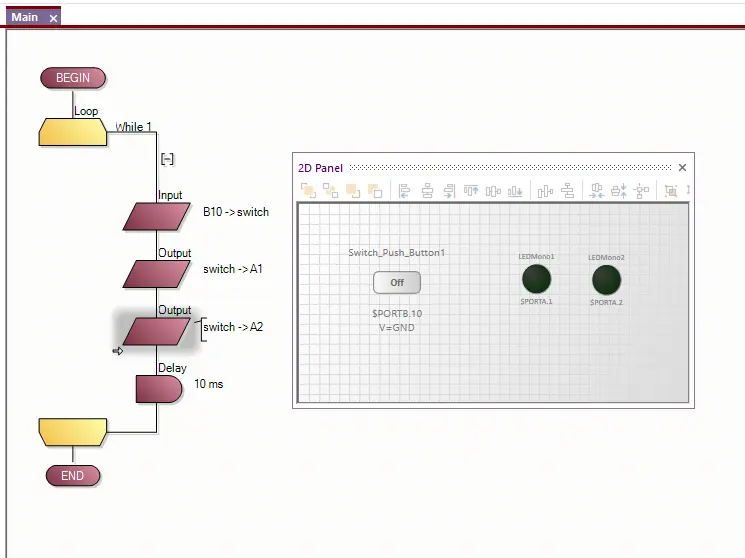
Task: Click bring to front icon in 2D Panel
Action: tap(309, 191)
